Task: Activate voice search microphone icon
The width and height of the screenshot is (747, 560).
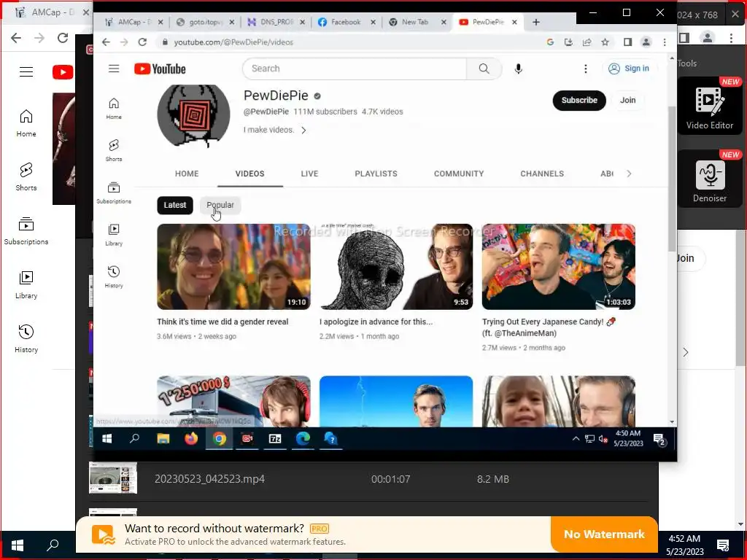Action: pos(519,69)
